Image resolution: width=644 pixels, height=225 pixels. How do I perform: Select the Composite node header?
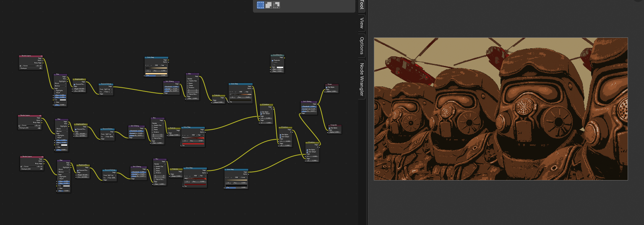click(x=335, y=125)
